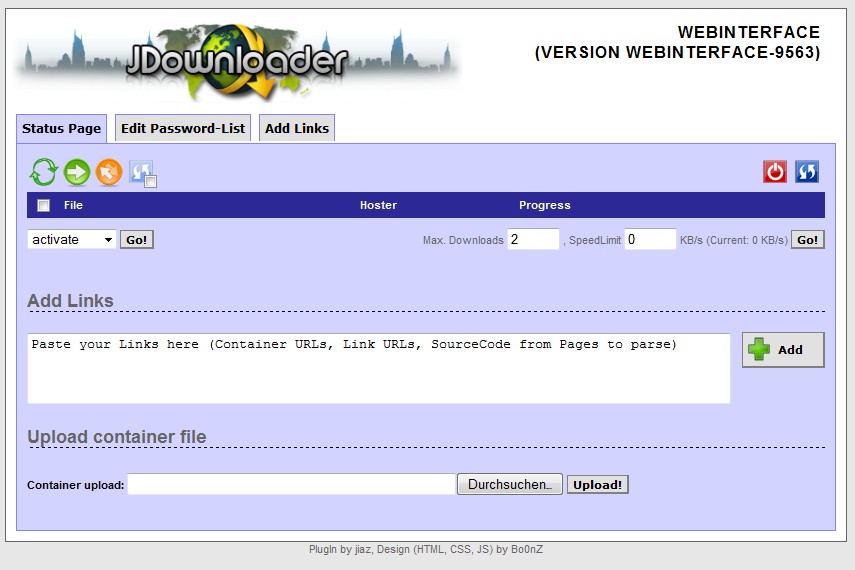Click the Upload! button

pyautogui.click(x=597, y=485)
